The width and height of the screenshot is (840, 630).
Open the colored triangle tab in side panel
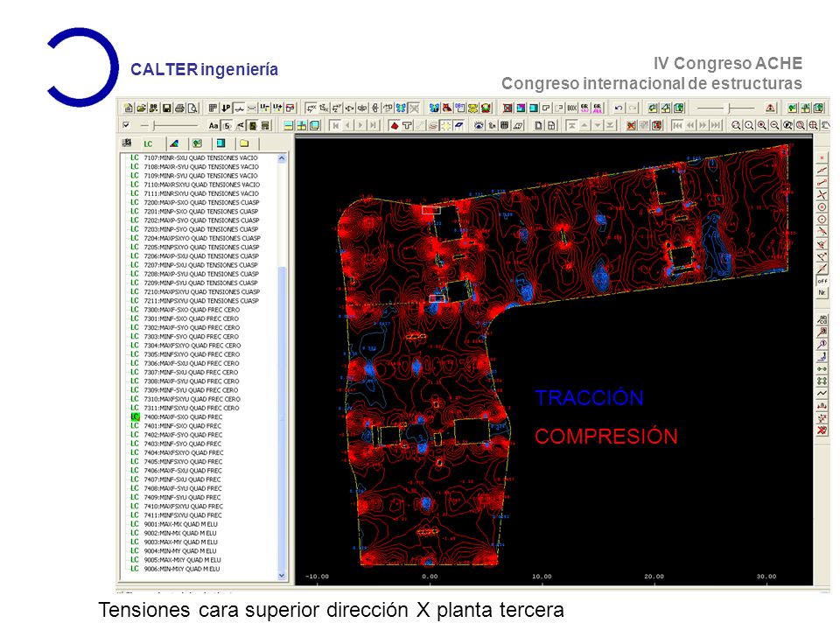tap(173, 143)
